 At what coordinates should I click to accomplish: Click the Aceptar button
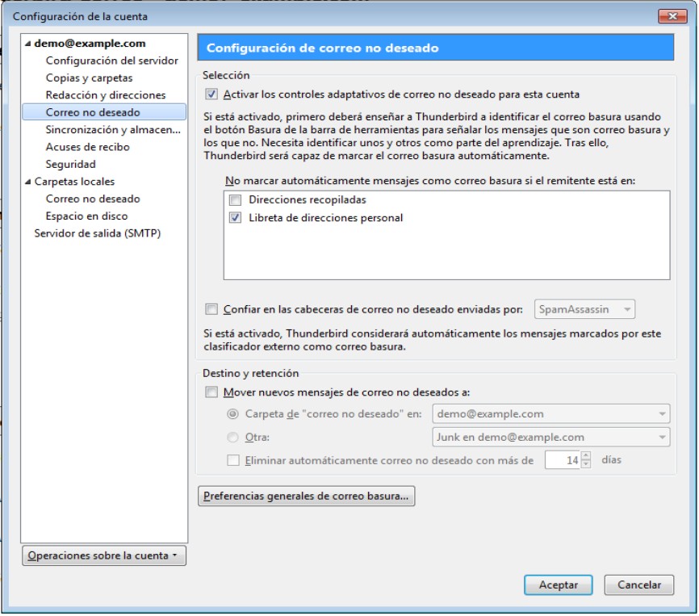[558, 585]
